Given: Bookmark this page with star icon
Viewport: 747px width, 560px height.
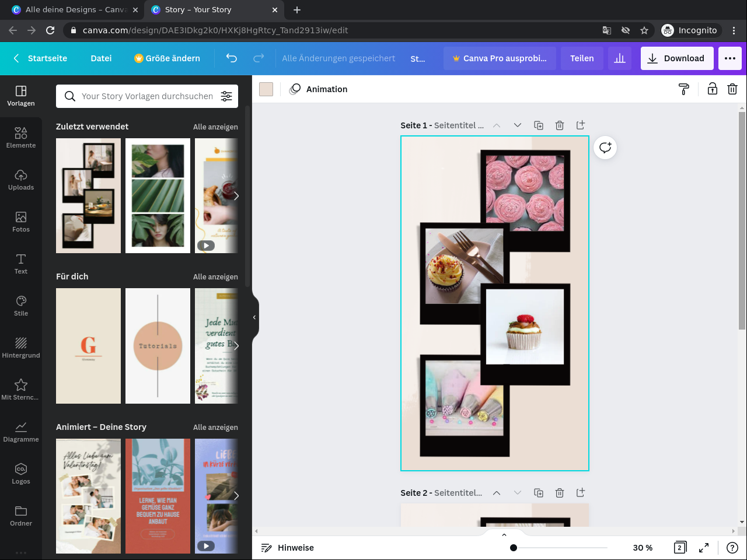Looking at the screenshot, I should click(644, 30).
